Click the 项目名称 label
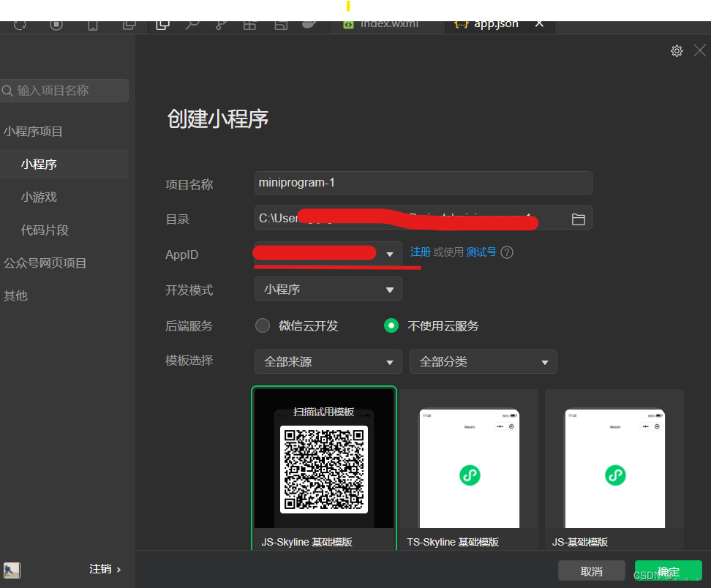 click(x=189, y=184)
